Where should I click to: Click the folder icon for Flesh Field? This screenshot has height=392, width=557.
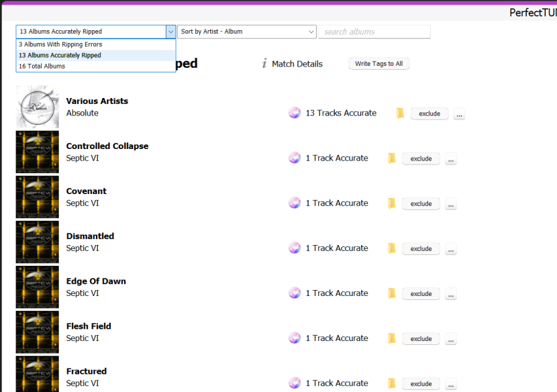click(392, 338)
